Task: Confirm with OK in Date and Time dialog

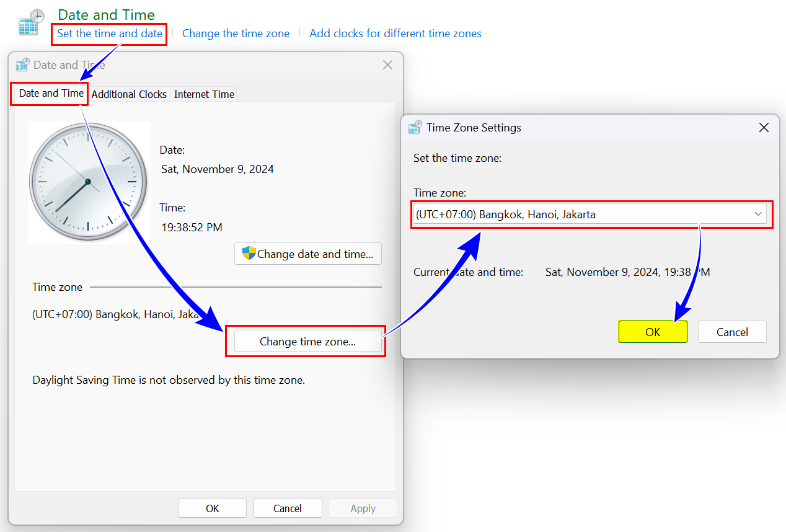Action: coord(212,508)
